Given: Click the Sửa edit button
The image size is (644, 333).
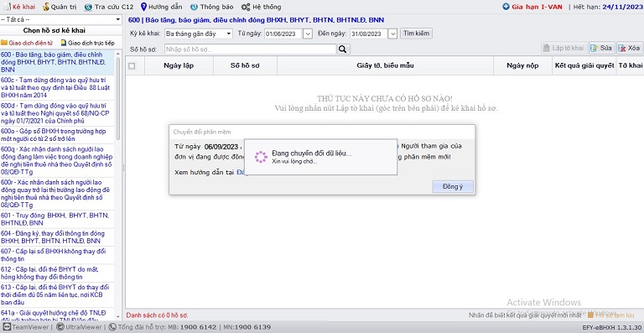Looking at the screenshot, I should (x=602, y=48).
